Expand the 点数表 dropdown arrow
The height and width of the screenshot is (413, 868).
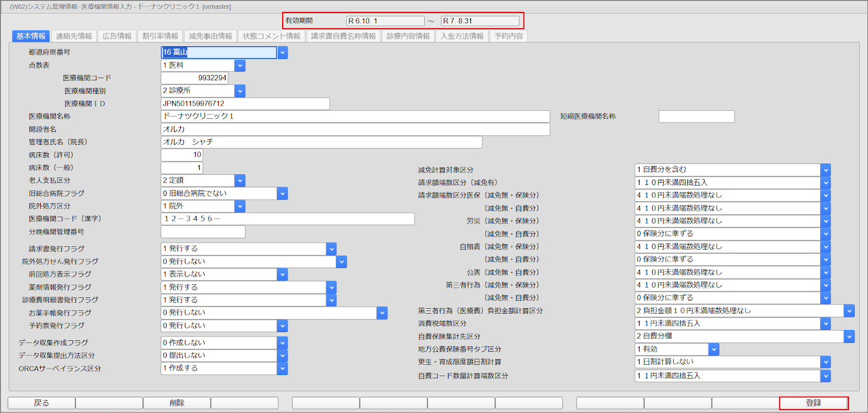[240, 66]
